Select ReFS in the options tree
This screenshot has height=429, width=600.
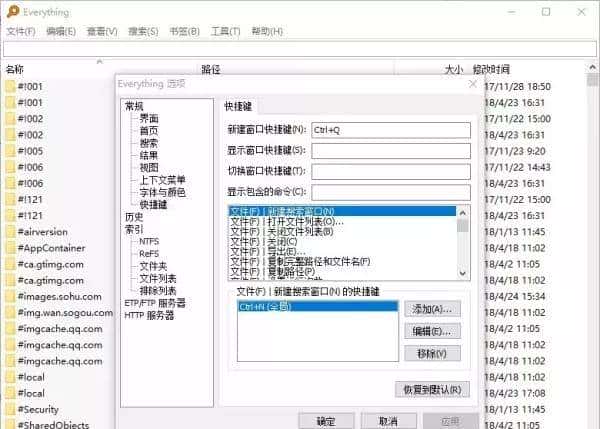149,254
